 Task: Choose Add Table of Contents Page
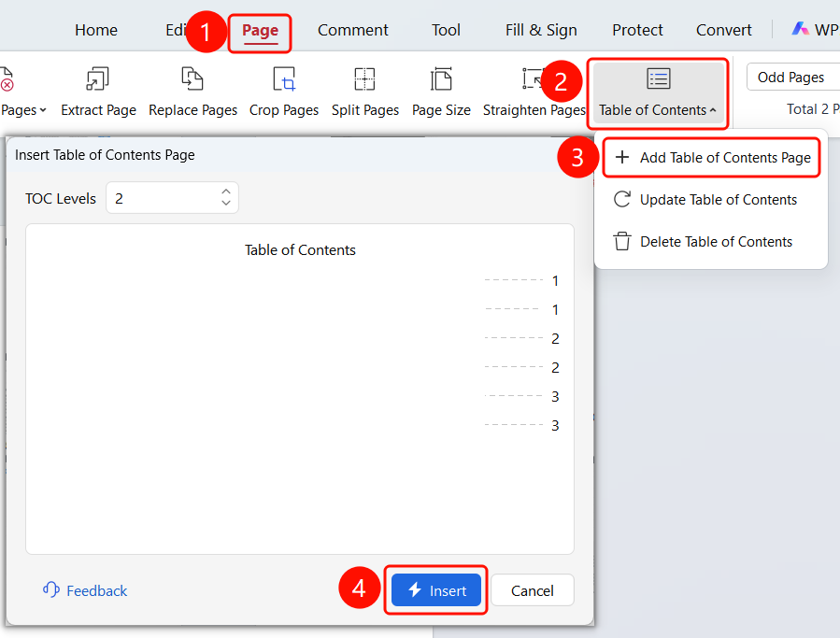[711, 158]
